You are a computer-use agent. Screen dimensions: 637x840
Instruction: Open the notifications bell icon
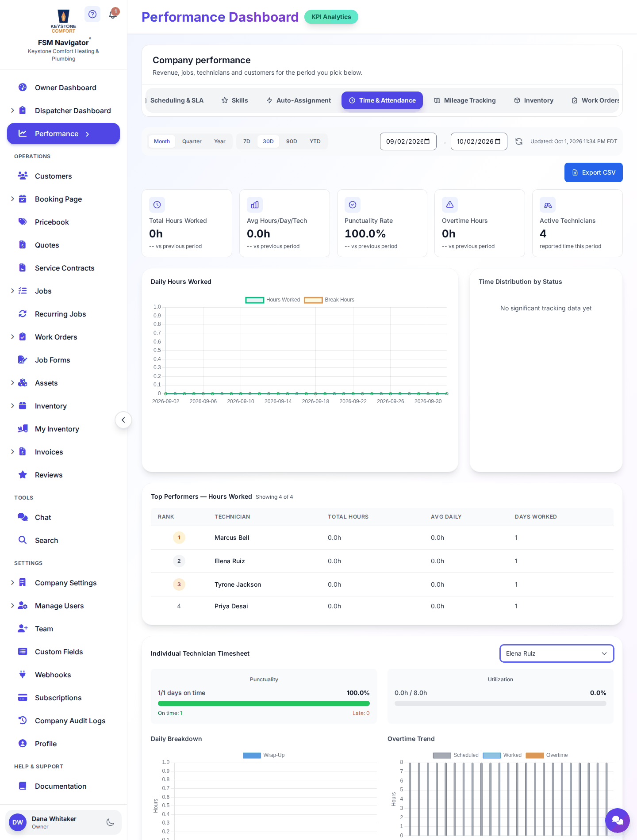113,14
